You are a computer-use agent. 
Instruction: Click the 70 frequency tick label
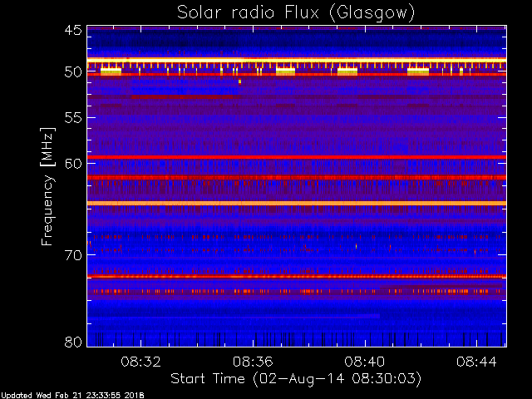(73, 255)
